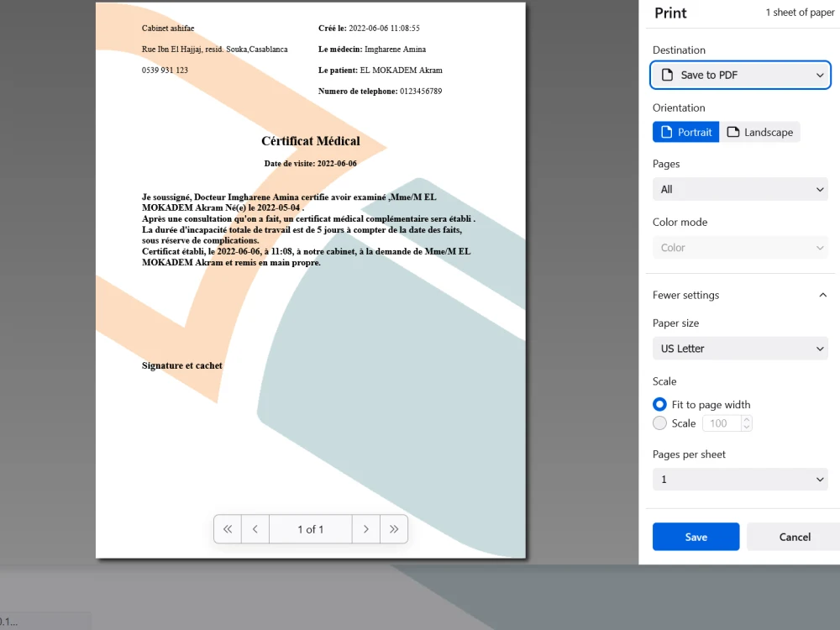Go to the previous page
840x630 pixels.
pyautogui.click(x=255, y=528)
